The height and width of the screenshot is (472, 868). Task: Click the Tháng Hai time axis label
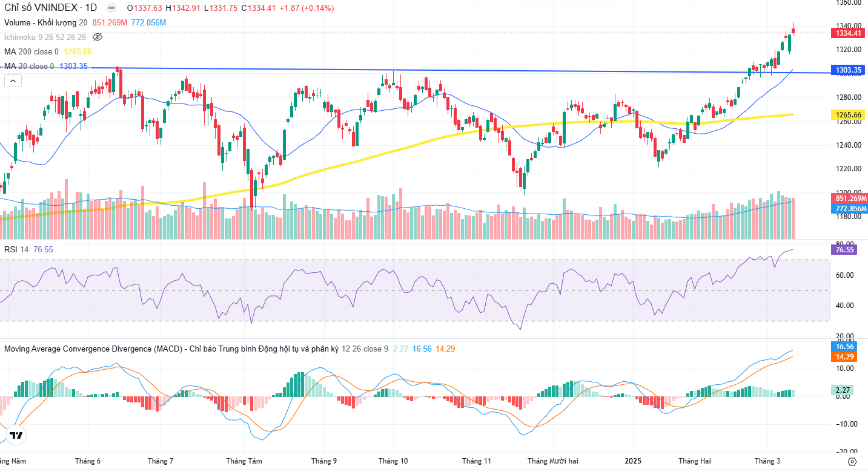(695, 461)
